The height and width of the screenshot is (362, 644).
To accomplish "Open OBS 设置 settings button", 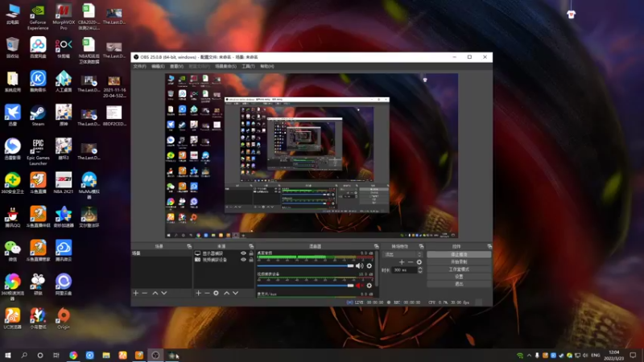I will (x=459, y=277).
